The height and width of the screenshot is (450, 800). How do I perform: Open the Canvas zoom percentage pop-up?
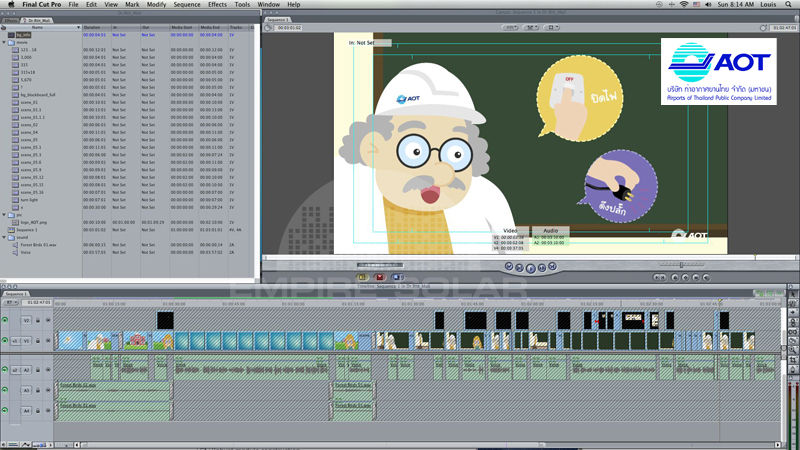coord(510,28)
